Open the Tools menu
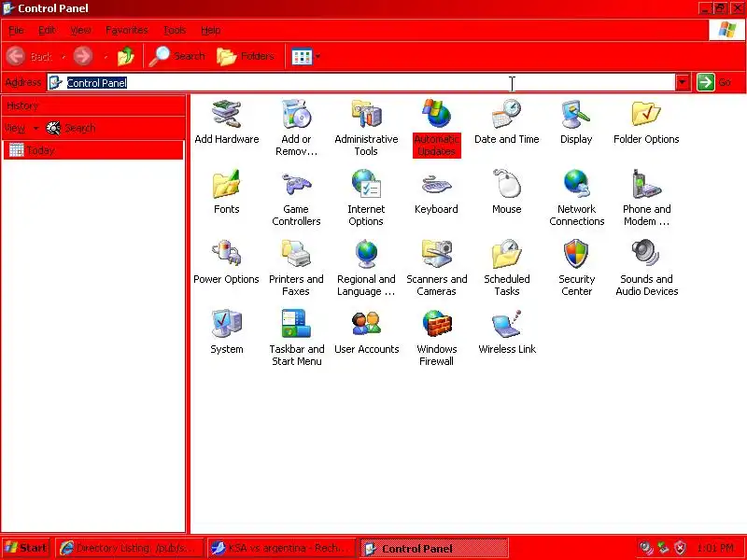The image size is (747, 560). pos(175,31)
